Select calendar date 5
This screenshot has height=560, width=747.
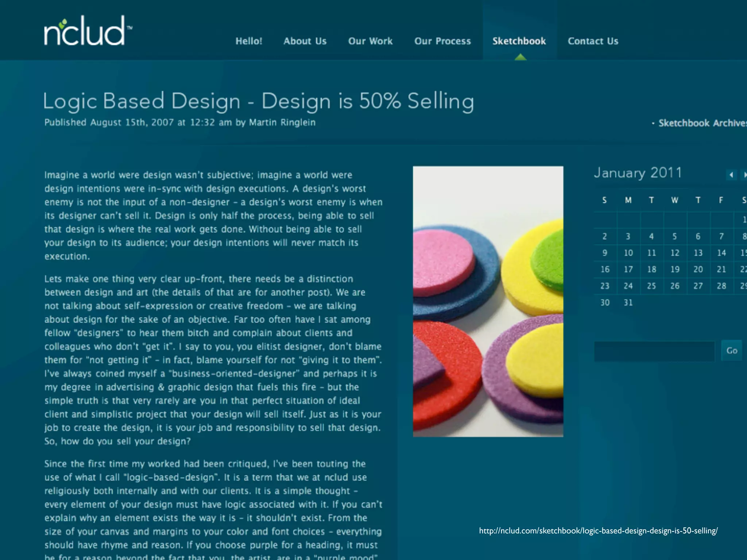pos(674,237)
